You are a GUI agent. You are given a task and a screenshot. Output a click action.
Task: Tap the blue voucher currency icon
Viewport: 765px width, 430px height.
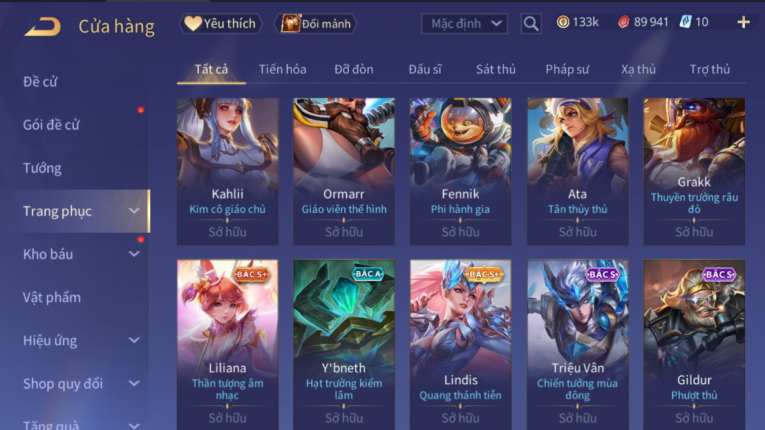pos(685,22)
